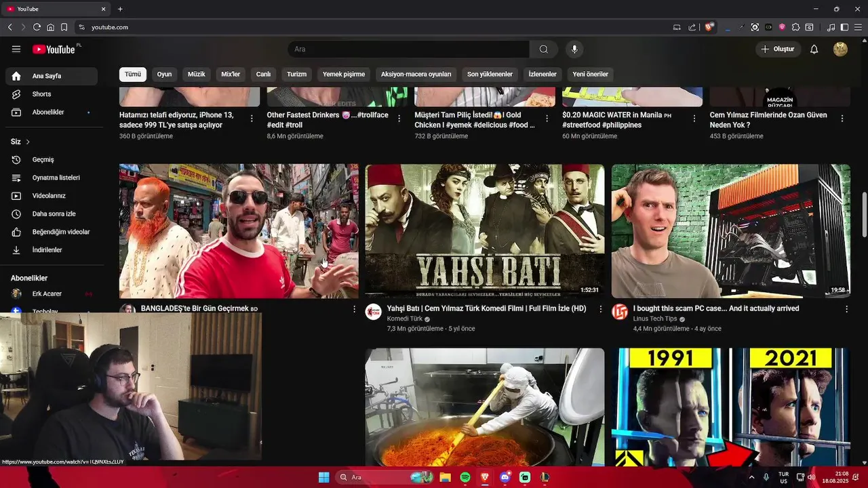Viewport: 868px width, 488px height.
Task: Open the Brave Shields lion icon
Action: (x=709, y=27)
